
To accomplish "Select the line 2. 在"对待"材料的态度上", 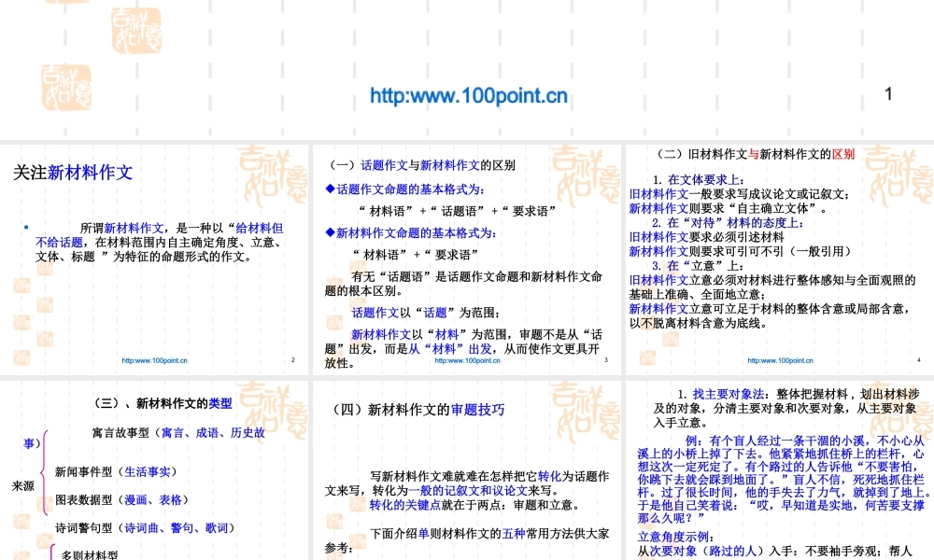I will [728, 222].
